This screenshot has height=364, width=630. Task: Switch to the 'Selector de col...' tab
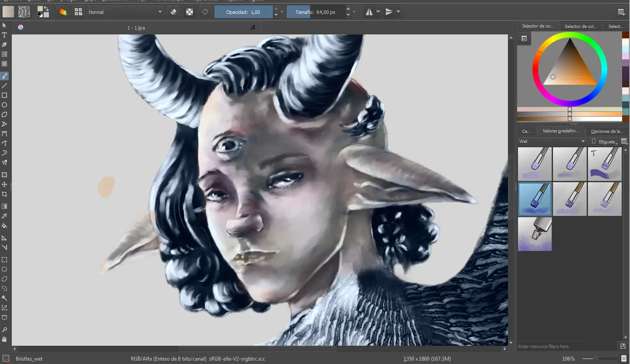pyautogui.click(x=581, y=26)
